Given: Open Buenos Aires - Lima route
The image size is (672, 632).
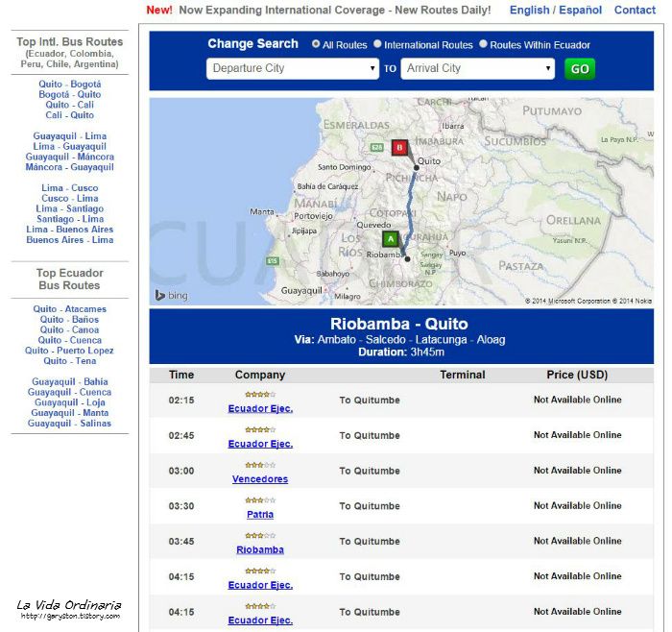Looking at the screenshot, I should click(x=70, y=240).
